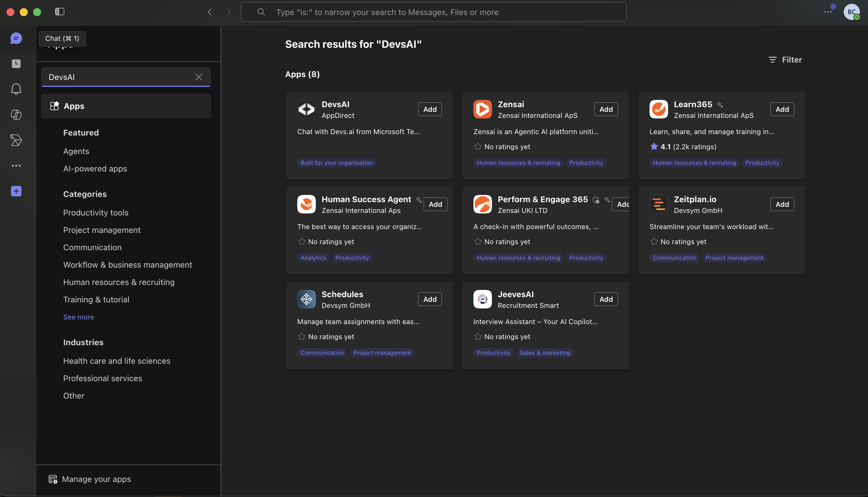
Task: Select the Communication category in sidebar
Action: 92,247
